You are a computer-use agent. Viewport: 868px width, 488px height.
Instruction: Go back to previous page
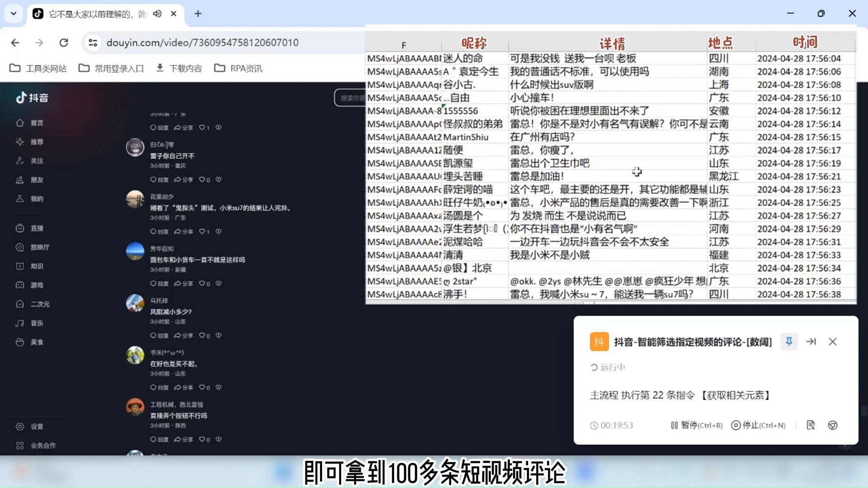tap(15, 42)
